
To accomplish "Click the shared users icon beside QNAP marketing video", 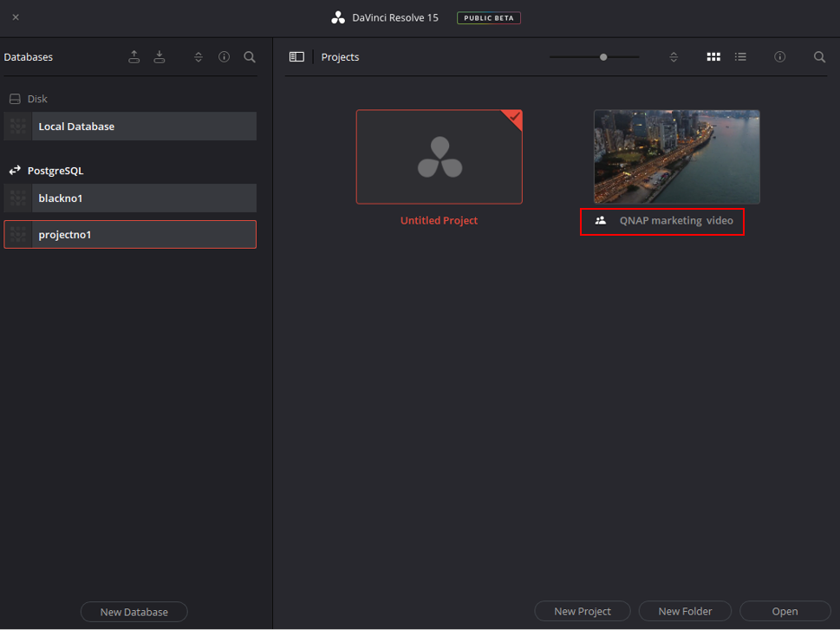I will coord(601,220).
